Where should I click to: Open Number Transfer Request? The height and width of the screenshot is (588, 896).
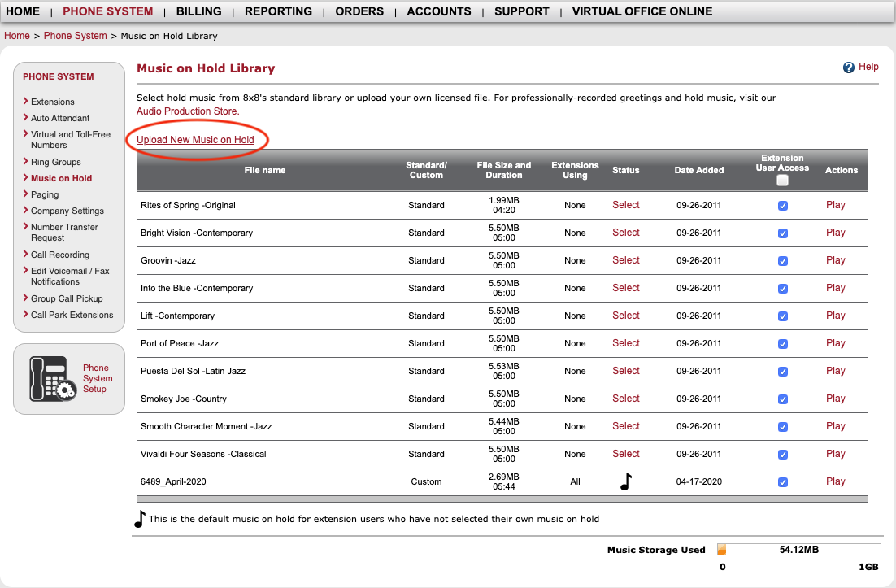64,232
